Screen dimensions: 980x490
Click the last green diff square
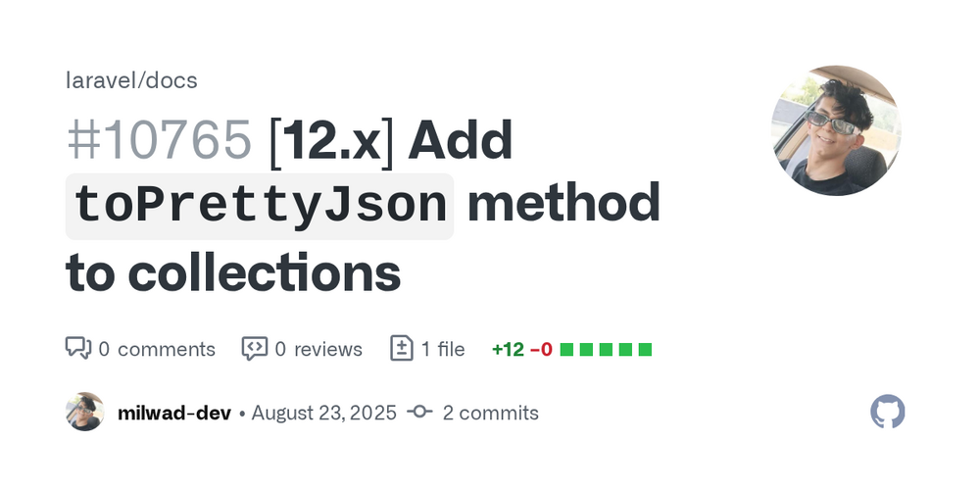[645, 350]
